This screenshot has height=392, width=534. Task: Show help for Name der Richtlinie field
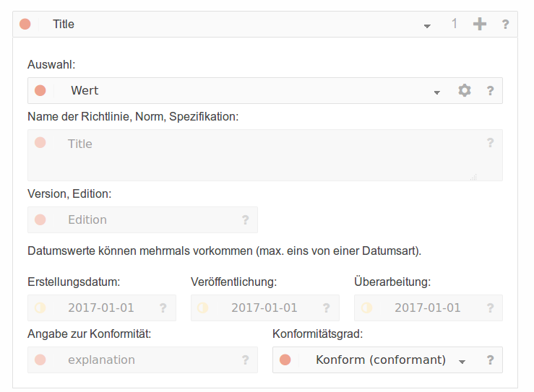tap(490, 142)
